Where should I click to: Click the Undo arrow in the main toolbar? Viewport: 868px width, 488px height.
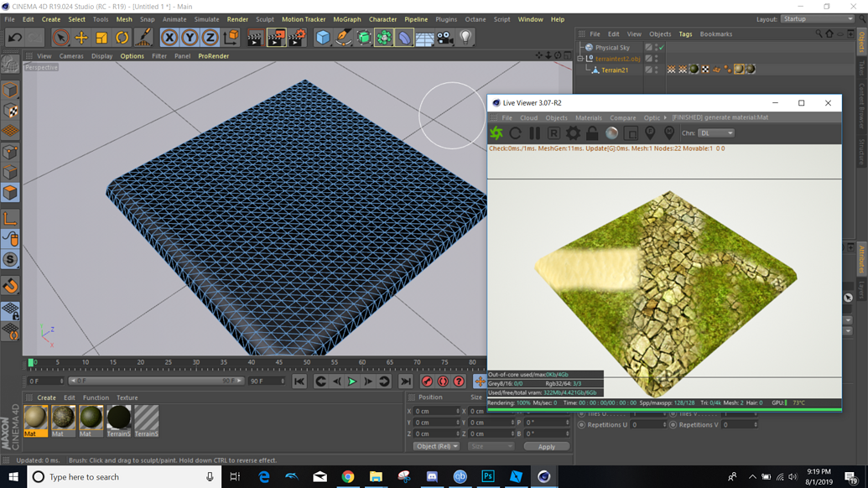coord(15,38)
